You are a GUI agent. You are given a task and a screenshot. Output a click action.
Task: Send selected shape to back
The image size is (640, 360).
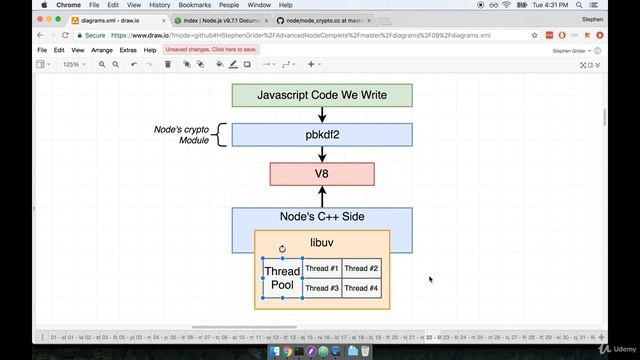(200, 64)
